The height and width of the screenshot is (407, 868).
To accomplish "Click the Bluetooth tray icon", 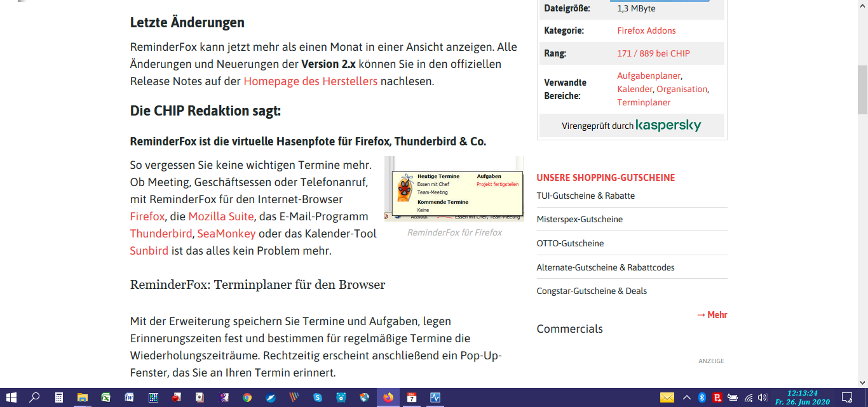I will click(702, 397).
